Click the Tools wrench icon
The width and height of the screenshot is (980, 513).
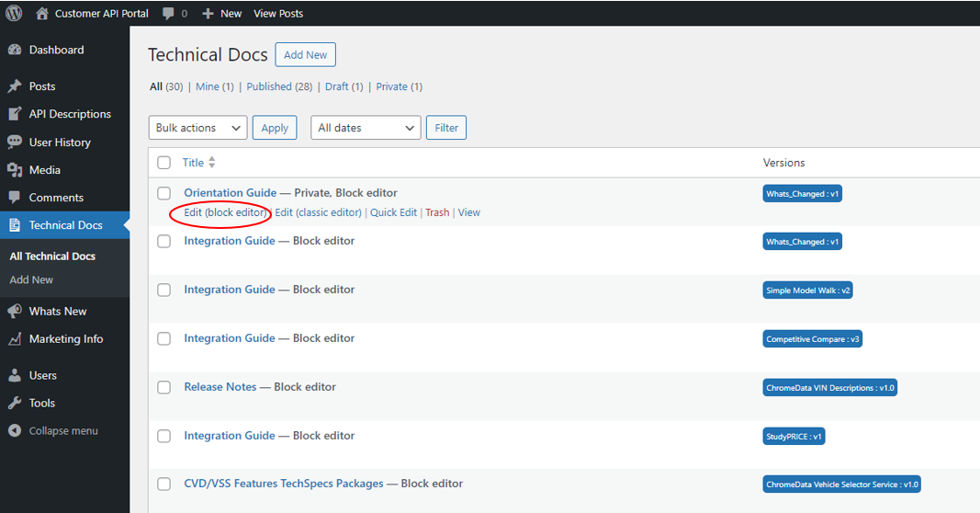coord(15,404)
